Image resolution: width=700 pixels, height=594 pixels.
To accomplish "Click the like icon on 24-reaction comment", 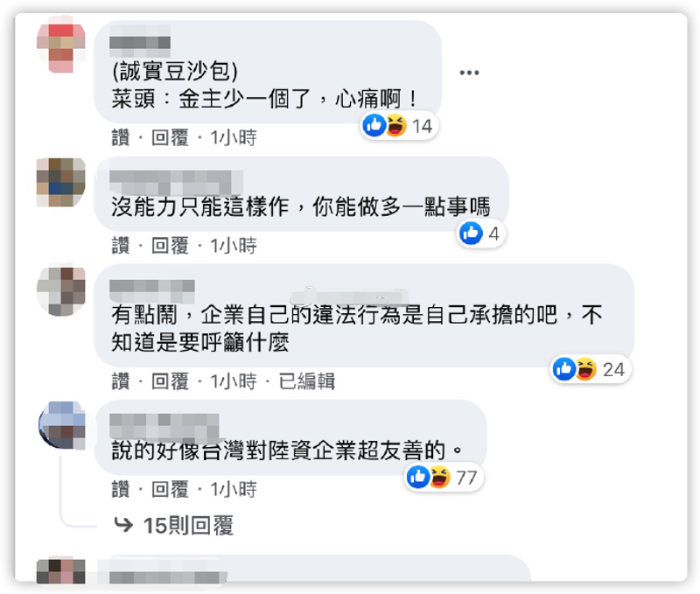I will (564, 369).
